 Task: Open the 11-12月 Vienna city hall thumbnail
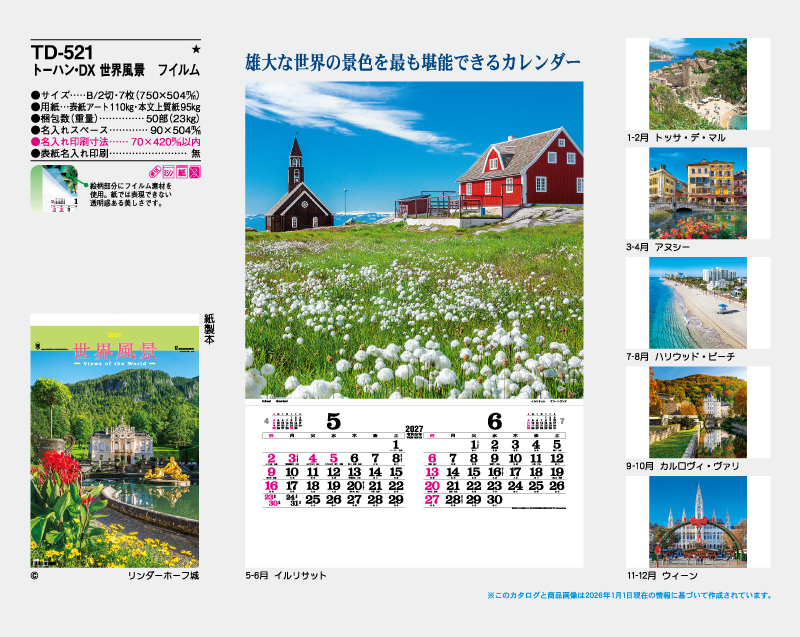(x=697, y=522)
